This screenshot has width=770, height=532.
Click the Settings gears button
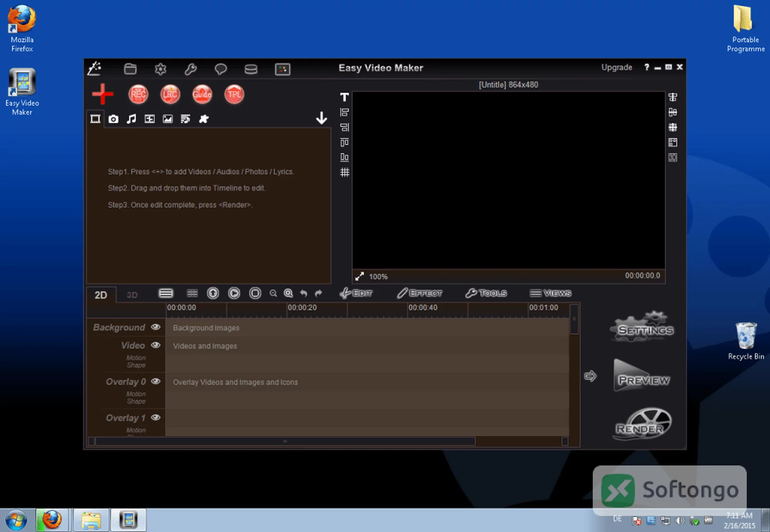[x=642, y=326]
